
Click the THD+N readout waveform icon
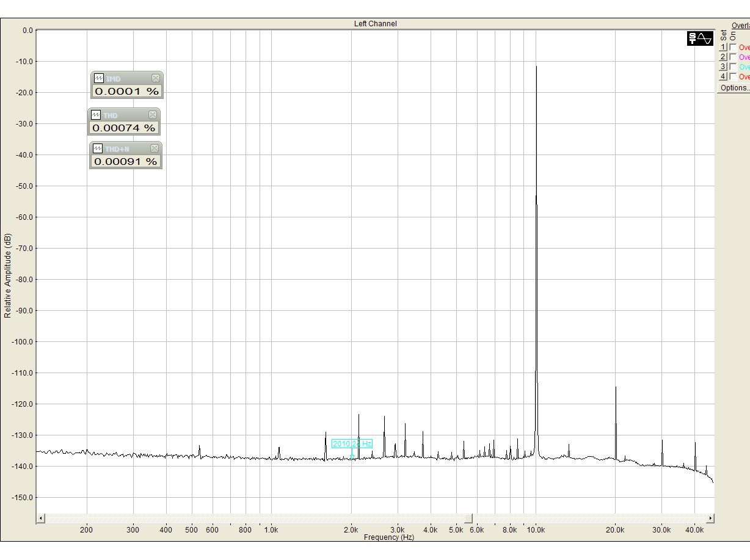[x=98, y=148]
